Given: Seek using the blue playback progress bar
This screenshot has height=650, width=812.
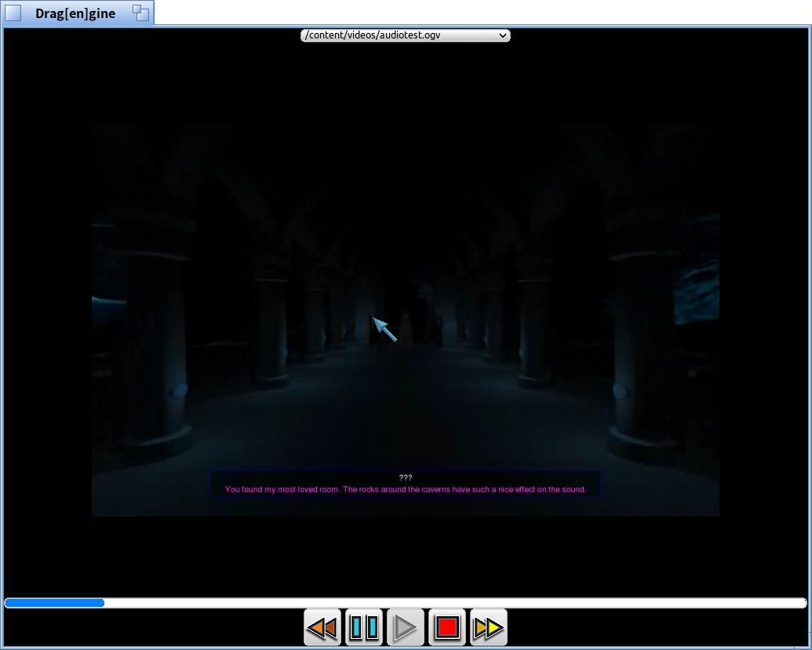Looking at the screenshot, I should click(406, 603).
